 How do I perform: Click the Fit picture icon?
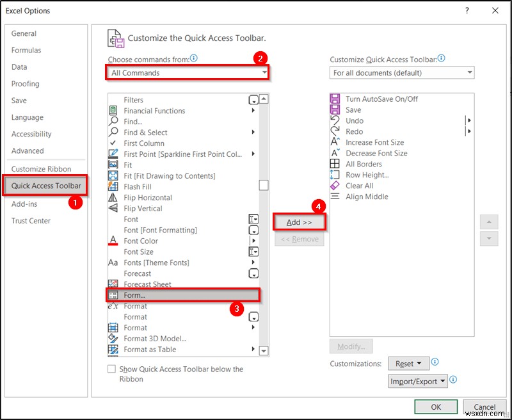click(x=113, y=165)
